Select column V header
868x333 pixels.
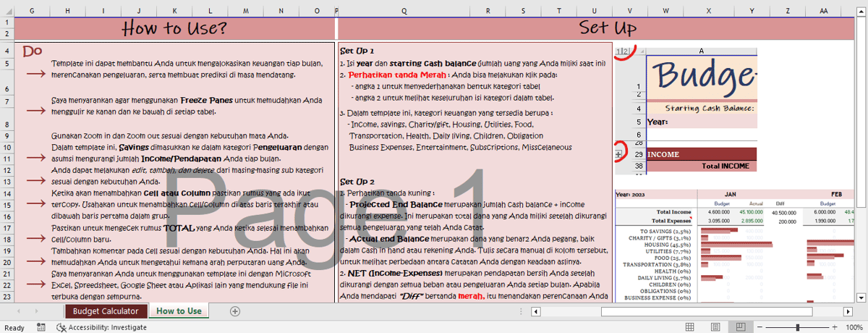(630, 11)
